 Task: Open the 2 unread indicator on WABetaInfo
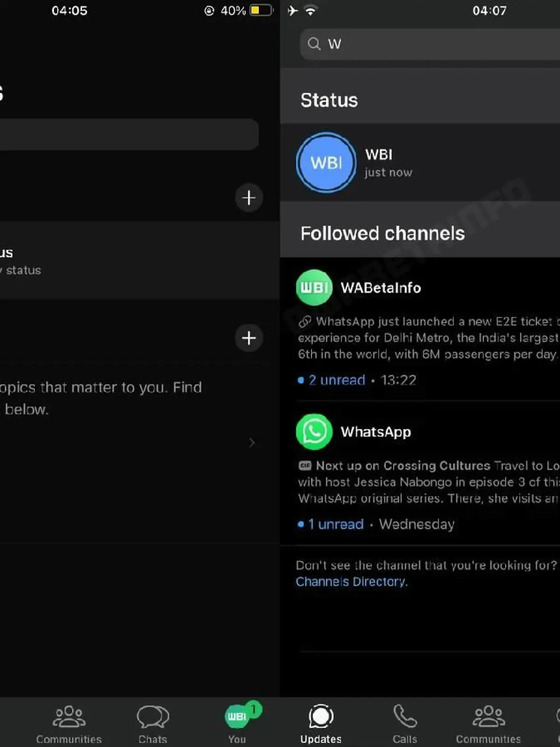pyautogui.click(x=332, y=380)
